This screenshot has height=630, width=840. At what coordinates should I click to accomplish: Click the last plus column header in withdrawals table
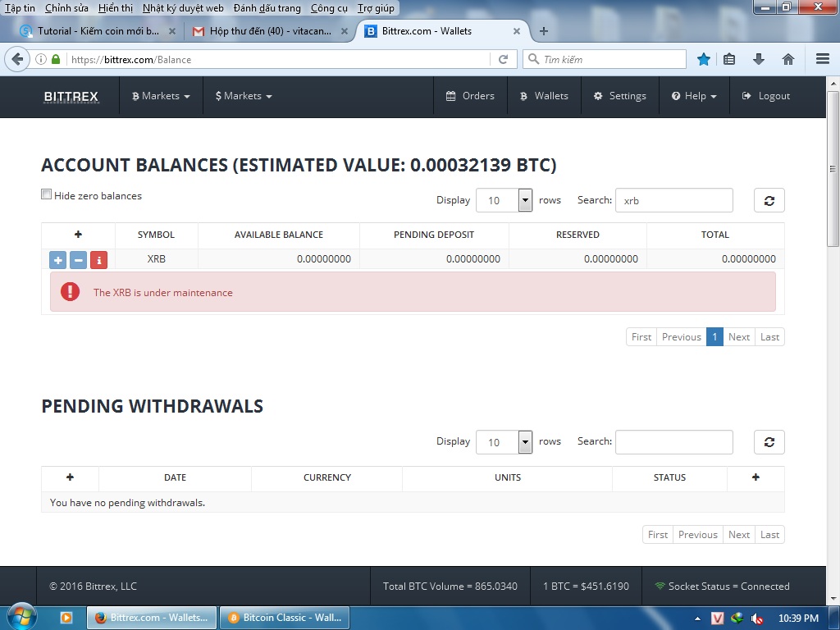[756, 477]
